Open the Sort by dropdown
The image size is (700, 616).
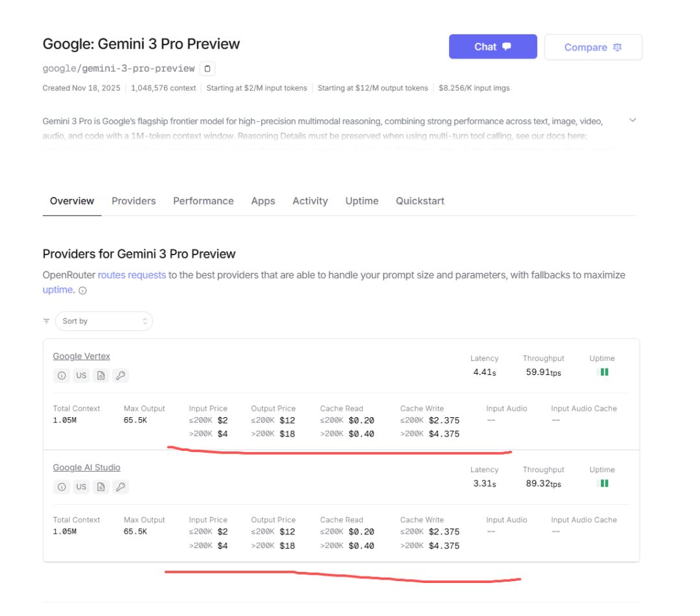click(x=104, y=321)
